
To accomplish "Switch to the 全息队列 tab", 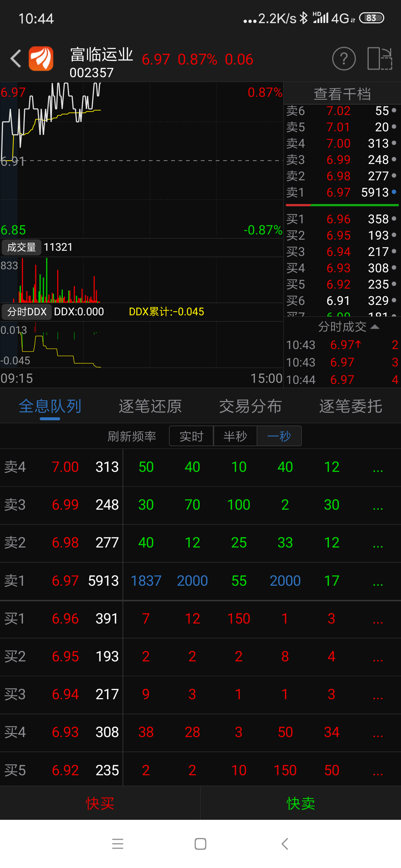I will pos(50,406).
